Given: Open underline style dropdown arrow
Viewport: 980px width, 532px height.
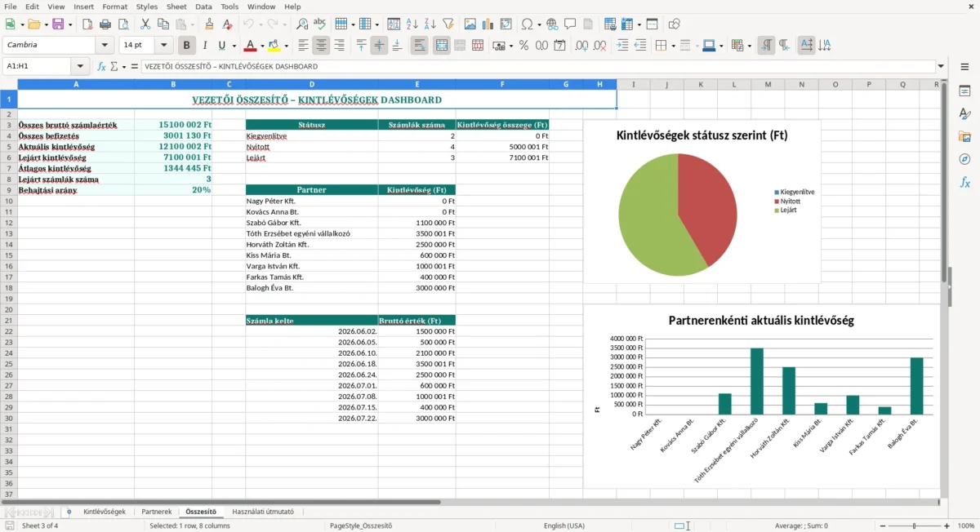Looking at the screenshot, I should coord(233,46).
